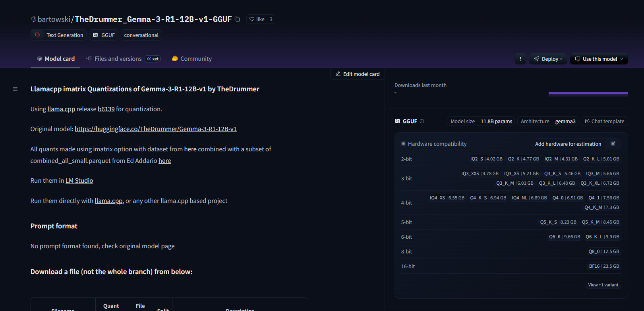This screenshot has width=644, height=311.
Task: Select the Q4_0 6.91 GB quant
Action: coord(568,198)
